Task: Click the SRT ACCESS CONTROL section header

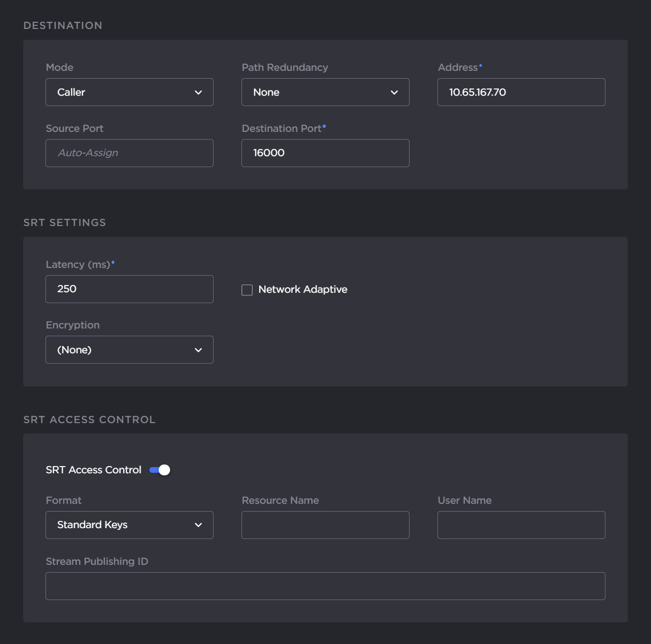Action: tap(89, 420)
